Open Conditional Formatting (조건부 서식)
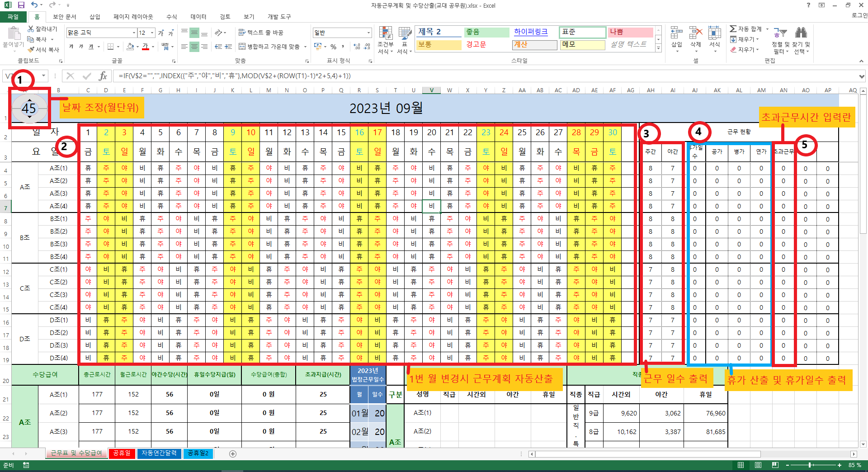 (x=385, y=40)
